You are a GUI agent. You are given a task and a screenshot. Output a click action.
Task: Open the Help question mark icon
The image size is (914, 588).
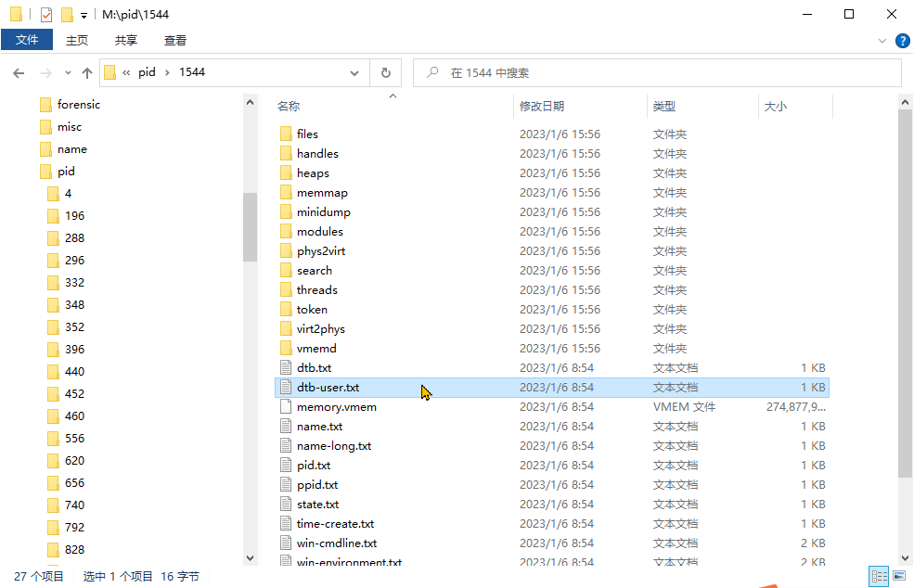[x=902, y=41]
